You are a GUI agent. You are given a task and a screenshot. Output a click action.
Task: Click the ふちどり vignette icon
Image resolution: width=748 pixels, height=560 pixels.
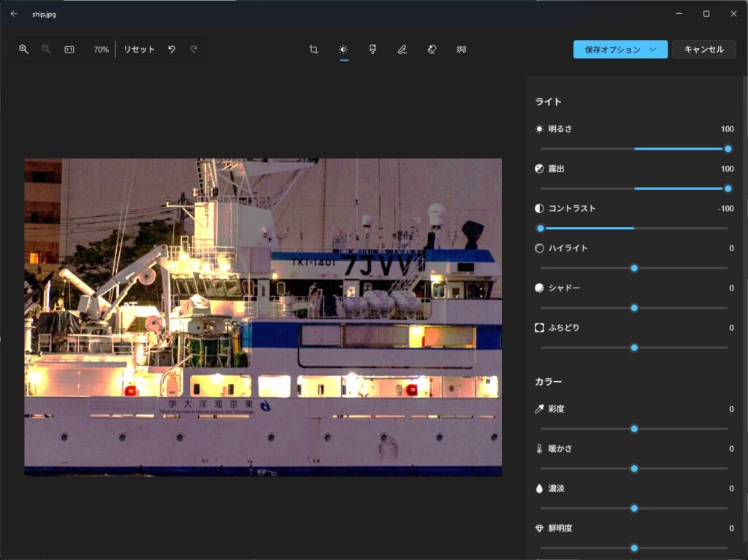[539, 328]
